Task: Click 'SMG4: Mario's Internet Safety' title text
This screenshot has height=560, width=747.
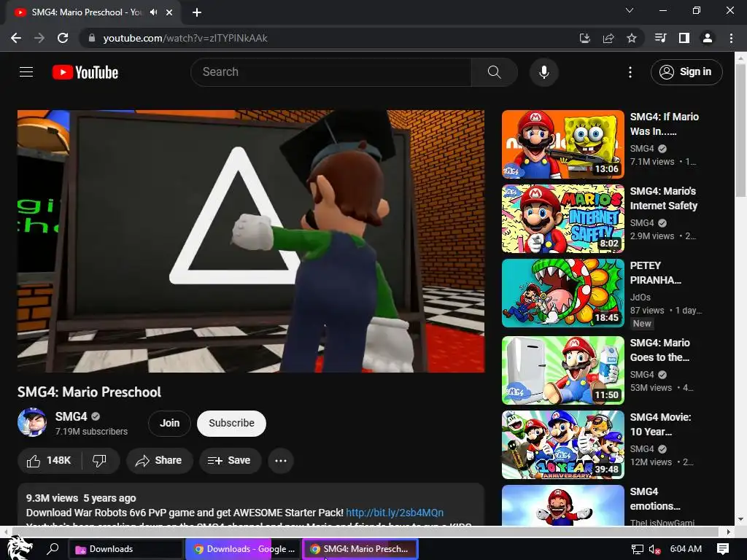Action: (664, 198)
